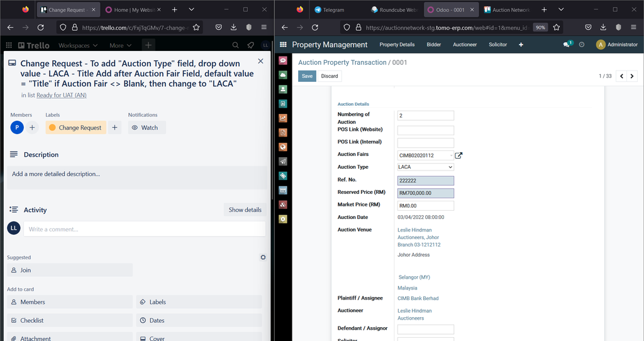Switch to Auction Network tab
Screen dimensions: 644x341
(x=507, y=9)
